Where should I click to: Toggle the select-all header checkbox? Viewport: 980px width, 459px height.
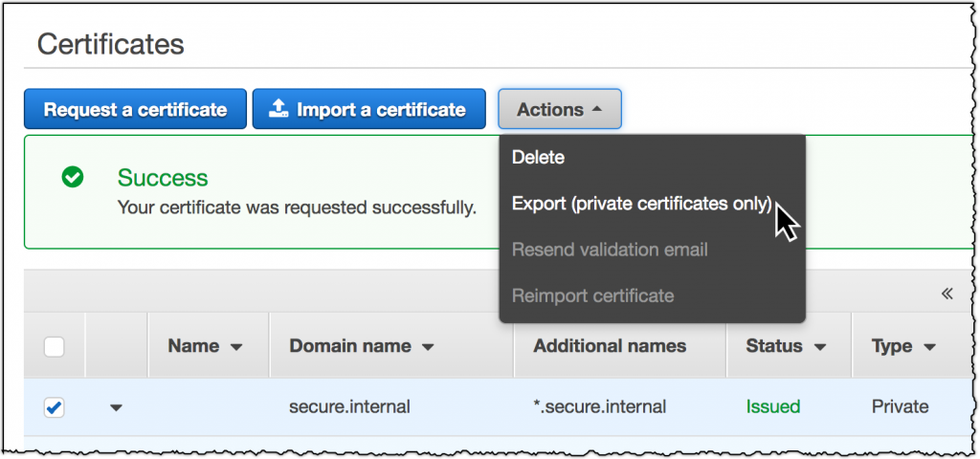click(x=55, y=347)
